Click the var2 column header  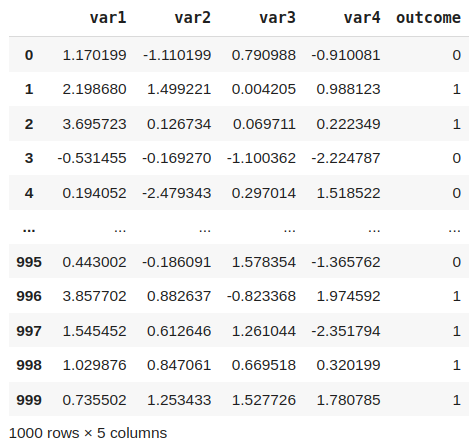coord(193,17)
